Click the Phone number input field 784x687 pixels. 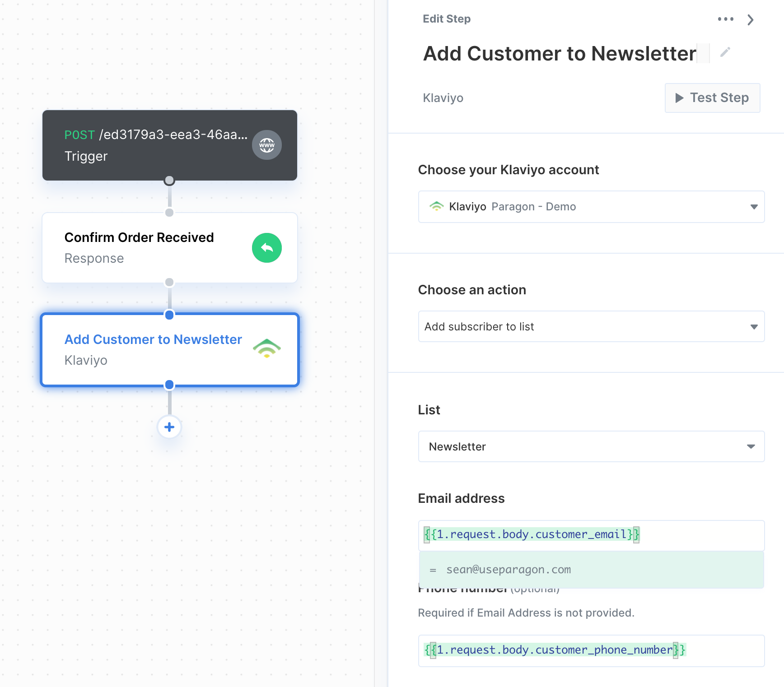tap(591, 650)
